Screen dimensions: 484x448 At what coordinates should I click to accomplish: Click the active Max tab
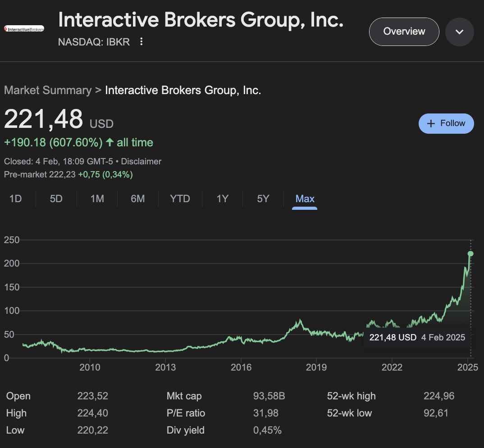[x=305, y=199]
